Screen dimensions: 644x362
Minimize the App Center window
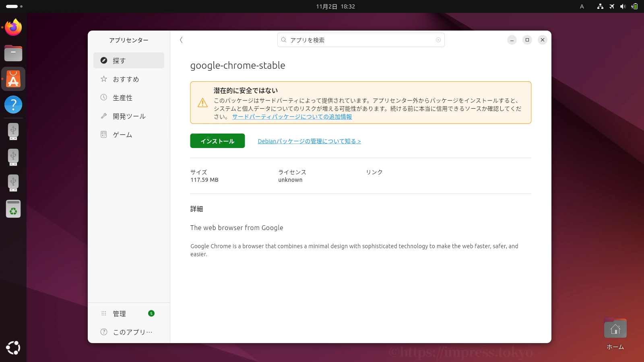tap(512, 40)
